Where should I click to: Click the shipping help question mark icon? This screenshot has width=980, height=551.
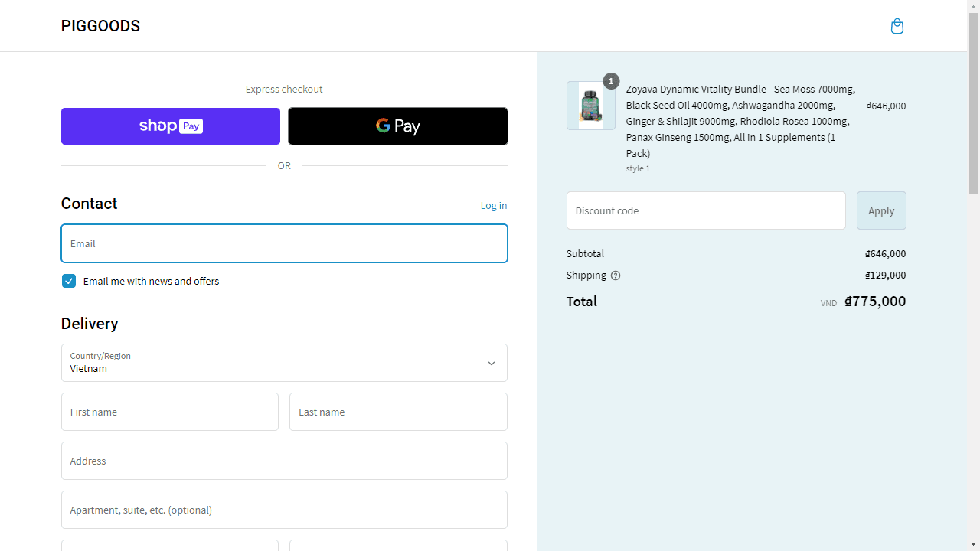(616, 275)
